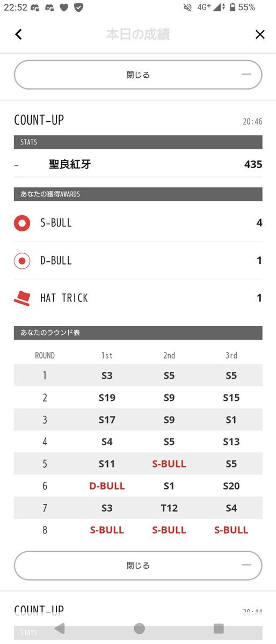Collapse section with top 閉じる button
276x644 pixels.
tap(138, 75)
